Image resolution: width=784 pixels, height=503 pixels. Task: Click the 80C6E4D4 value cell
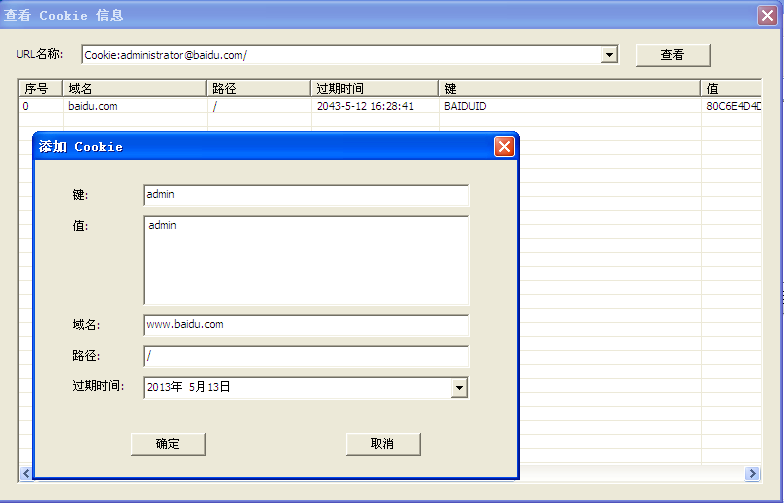click(733, 106)
